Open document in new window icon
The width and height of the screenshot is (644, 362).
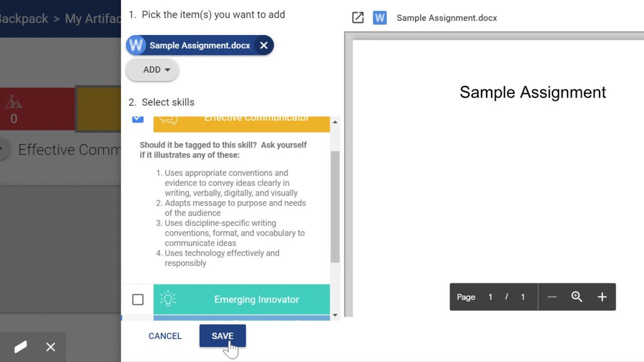pyautogui.click(x=358, y=18)
